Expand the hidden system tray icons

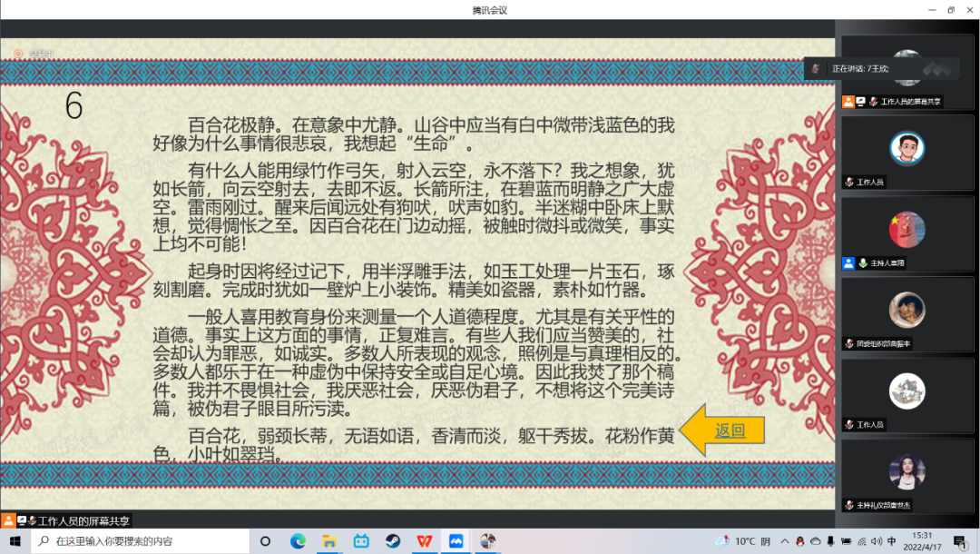[783, 541]
